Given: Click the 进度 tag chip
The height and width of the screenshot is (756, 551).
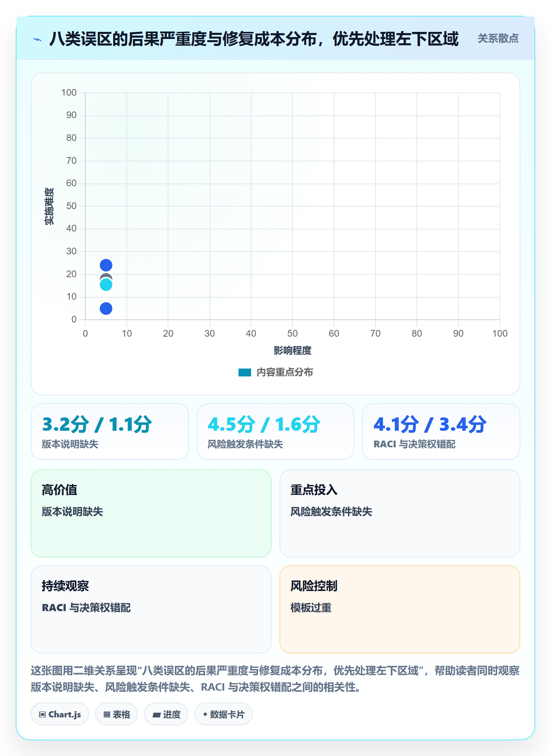Looking at the screenshot, I should (x=166, y=714).
